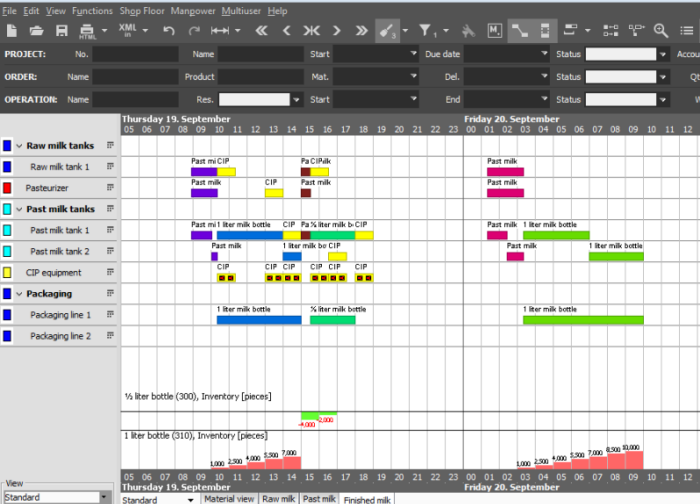Click the Project No. input field
Viewport: 700px width, 504px height.
(x=135, y=54)
